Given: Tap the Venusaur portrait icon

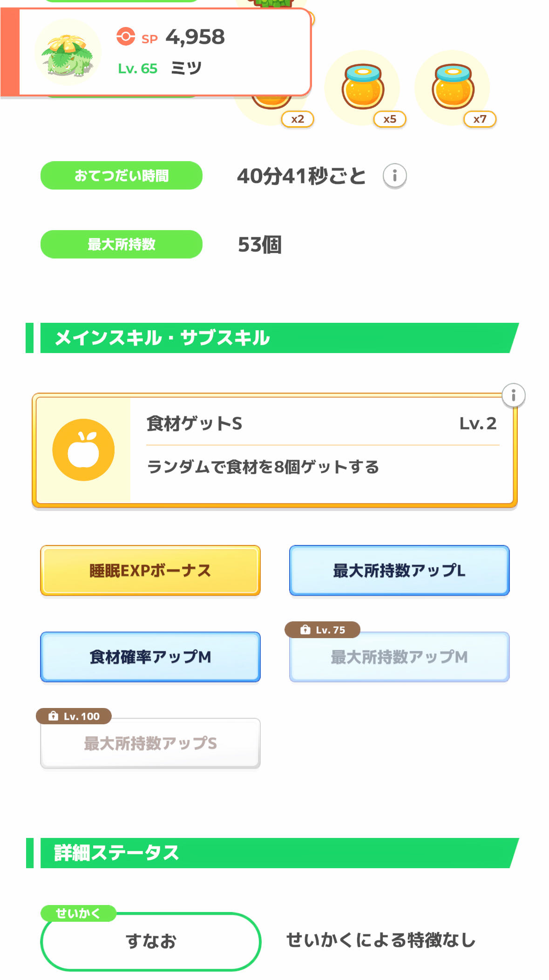Looking at the screenshot, I should (68, 53).
